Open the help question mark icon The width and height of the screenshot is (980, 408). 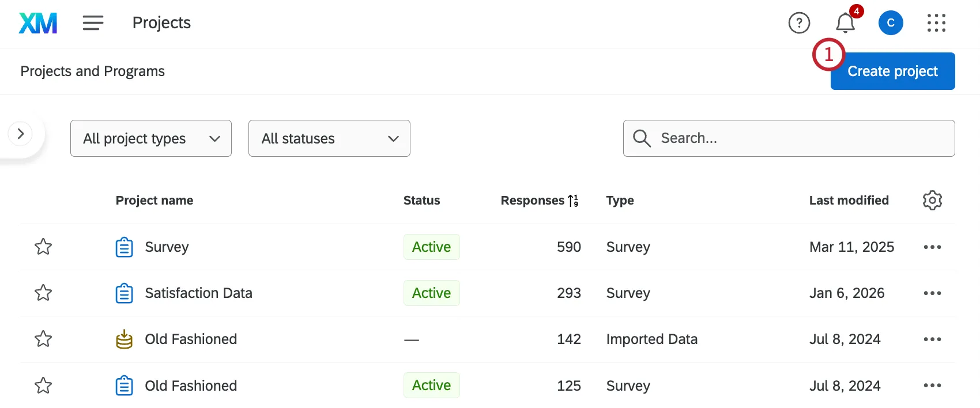(799, 23)
